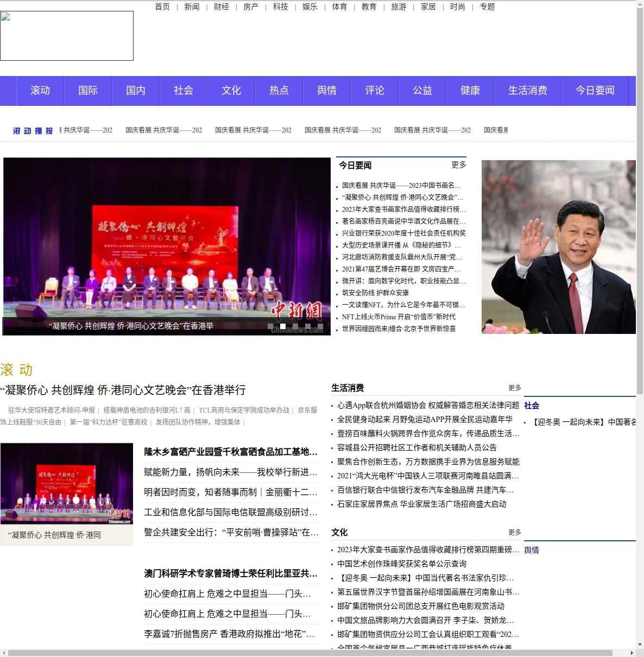644x657 pixels.
Task: Open 心遇App联合杭州婚姻协会 article
Action: [428, 406]
